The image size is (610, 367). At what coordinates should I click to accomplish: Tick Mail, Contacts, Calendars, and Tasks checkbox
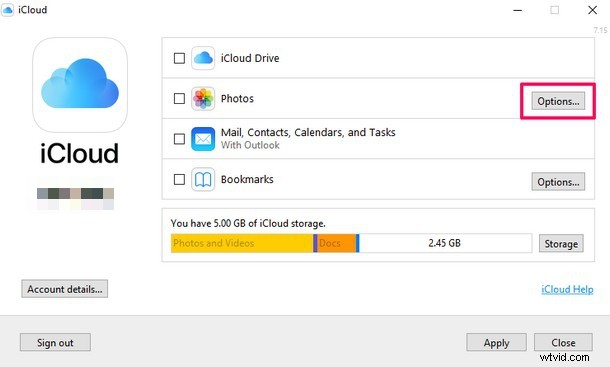point(179,139)
